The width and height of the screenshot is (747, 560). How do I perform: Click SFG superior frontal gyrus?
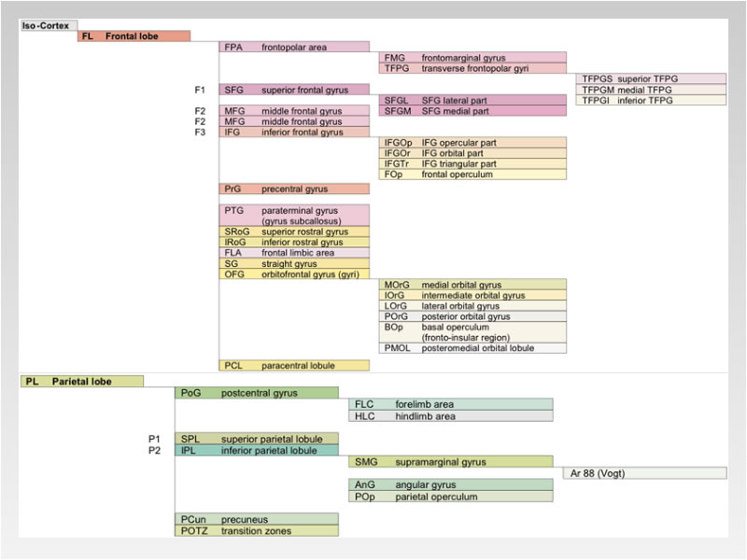pos(294,90)
